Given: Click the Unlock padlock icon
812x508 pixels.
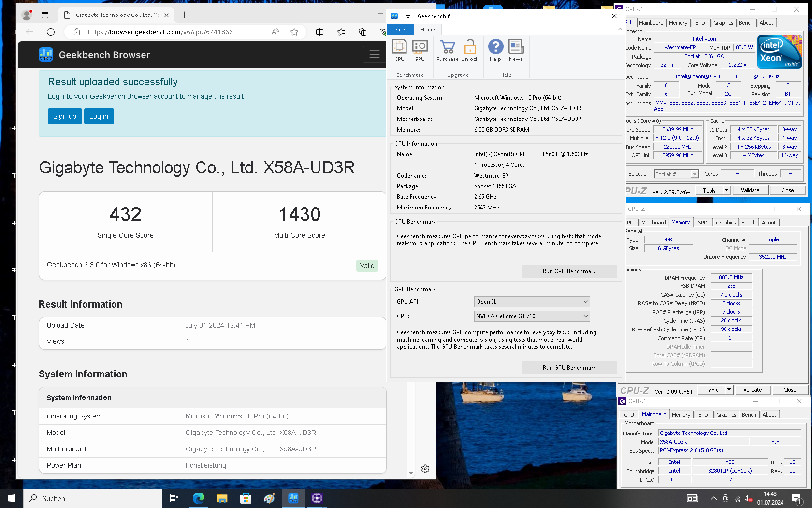Looking at the screenshot, I should (x=469, y=50).
